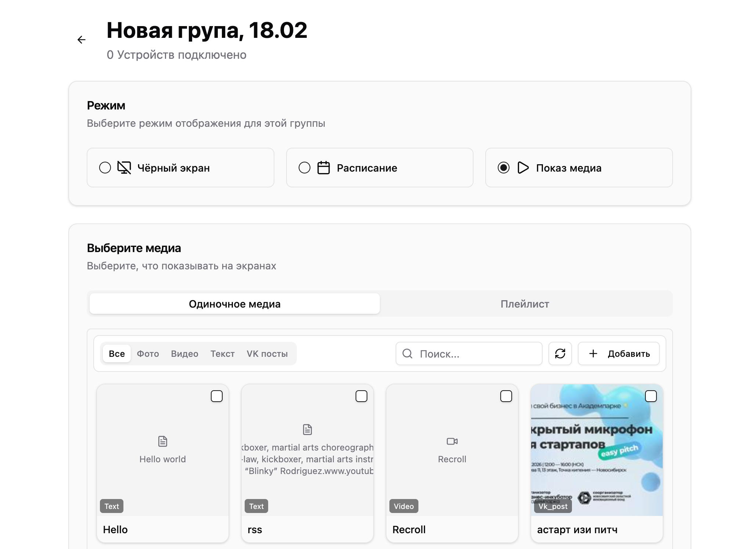Filter media by VK посты tab

tap(267, 354)
